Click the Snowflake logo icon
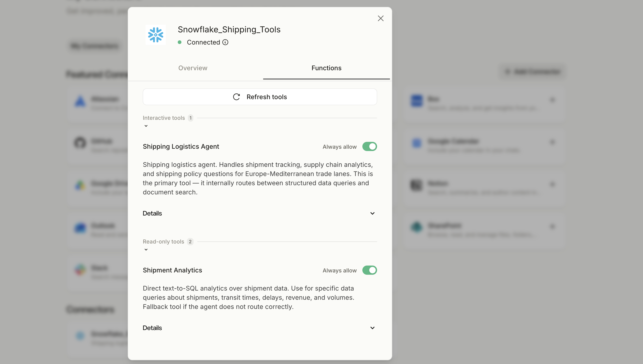 click(155, 35)
